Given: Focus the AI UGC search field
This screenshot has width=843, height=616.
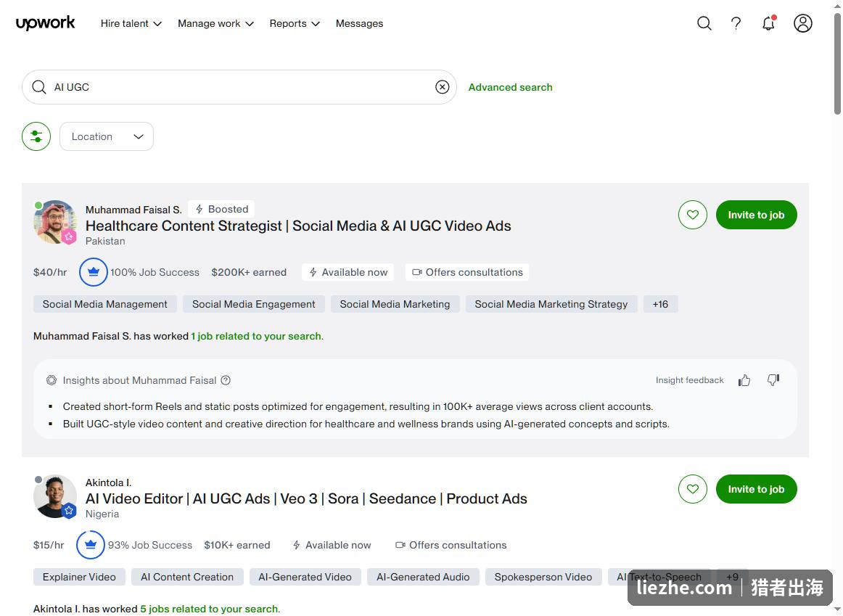Looking at the screenshot, I should click(x=239, y=87).
